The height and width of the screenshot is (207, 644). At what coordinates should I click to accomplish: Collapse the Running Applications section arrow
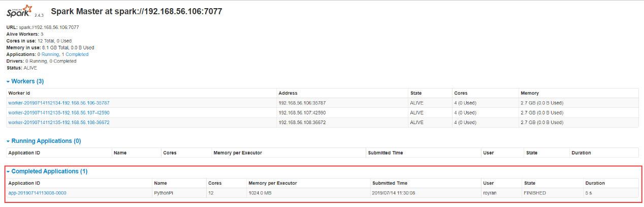[x=8, y=141]
